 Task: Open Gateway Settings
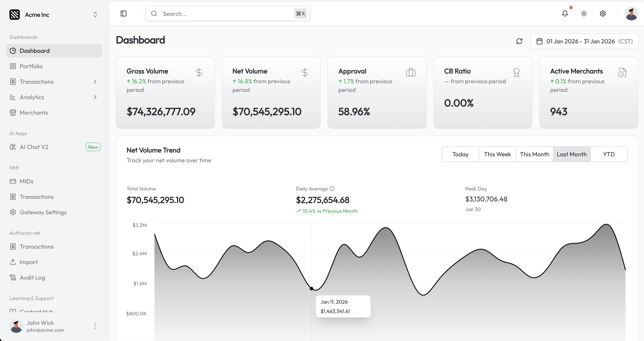pyautogui.click(x=43, y=212)
